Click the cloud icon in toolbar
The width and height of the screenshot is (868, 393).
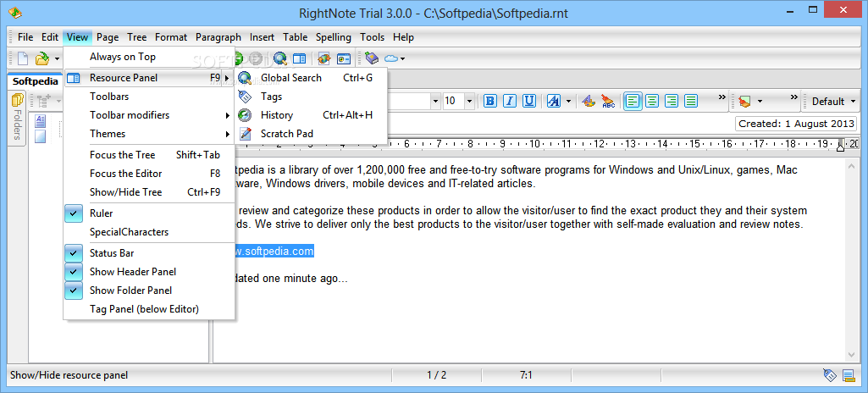coord(391,58)
